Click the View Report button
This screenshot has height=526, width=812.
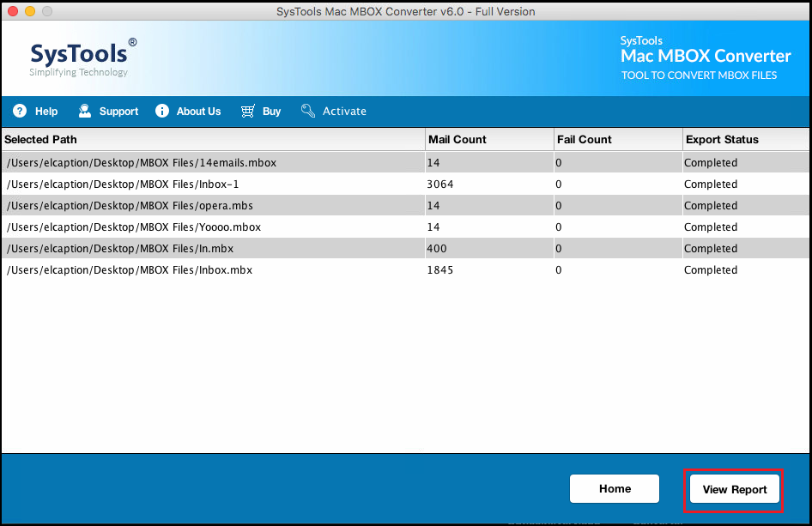coord(735,489)
